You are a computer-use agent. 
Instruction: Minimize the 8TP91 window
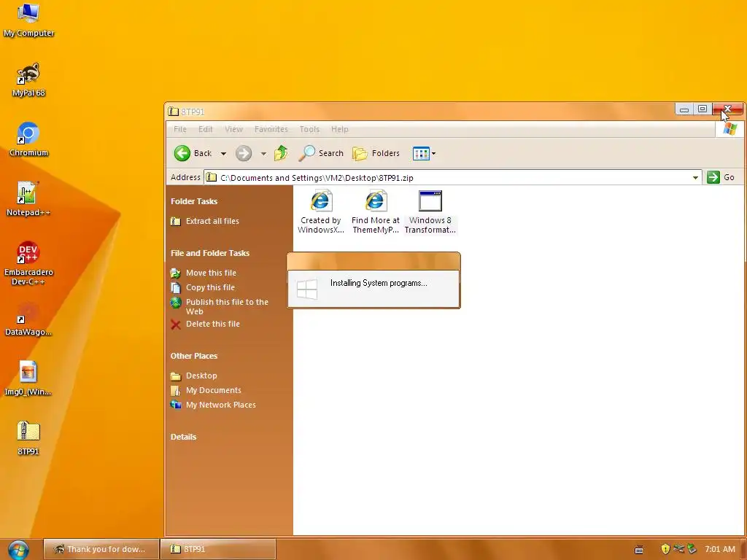pyautogui.click(x=684, y=109)
